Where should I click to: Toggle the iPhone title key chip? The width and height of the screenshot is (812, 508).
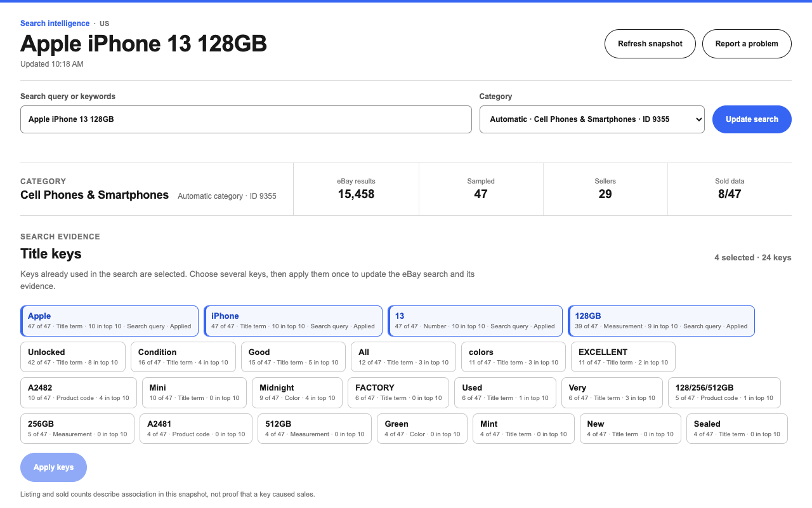coord(293,321)
